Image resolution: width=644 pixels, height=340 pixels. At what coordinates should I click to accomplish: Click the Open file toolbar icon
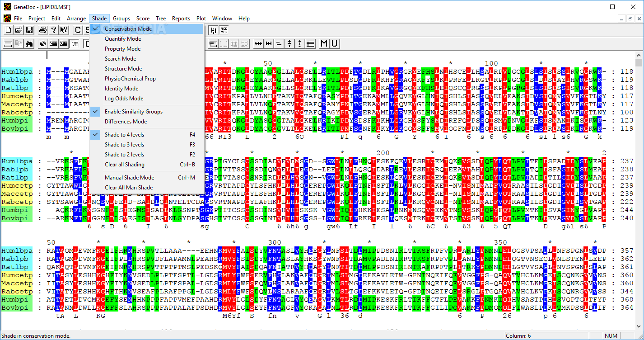tap(19, 30)
